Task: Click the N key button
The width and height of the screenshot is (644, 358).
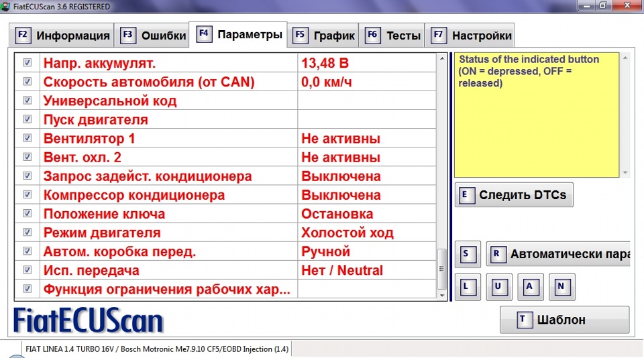Action: click(562, 286)
